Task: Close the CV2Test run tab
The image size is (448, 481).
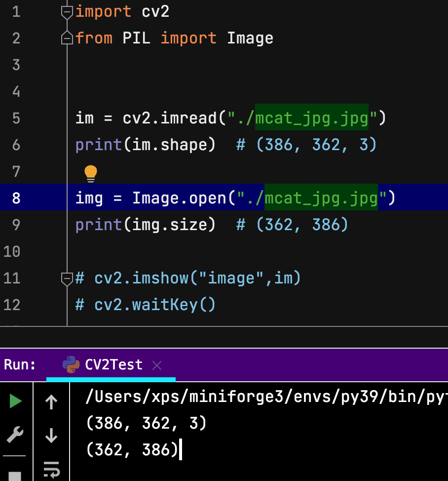Action: 157,365
